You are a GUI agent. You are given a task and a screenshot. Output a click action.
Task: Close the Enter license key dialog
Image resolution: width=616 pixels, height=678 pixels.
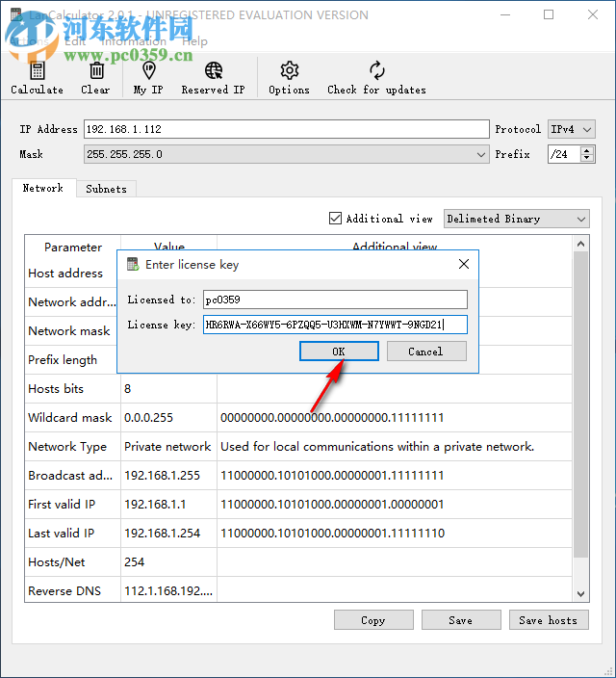[463, 264]
